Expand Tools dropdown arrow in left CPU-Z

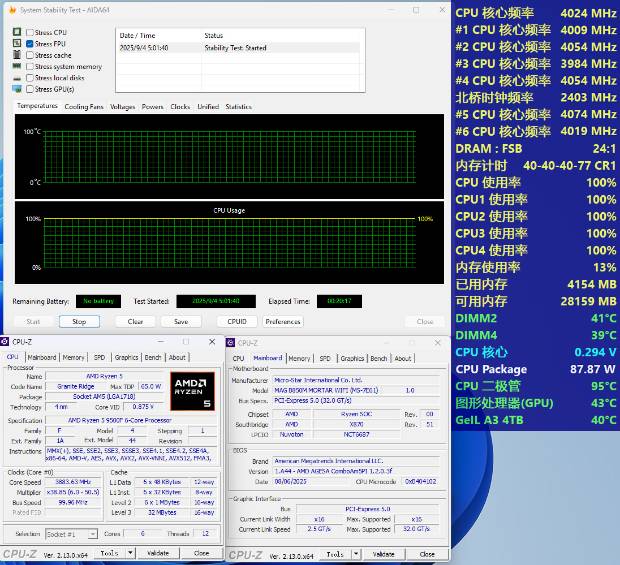(x=130, y=553)
